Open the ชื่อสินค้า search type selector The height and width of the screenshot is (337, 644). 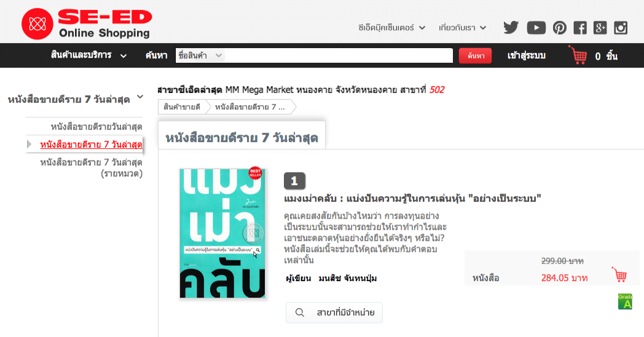click(200, 55)
